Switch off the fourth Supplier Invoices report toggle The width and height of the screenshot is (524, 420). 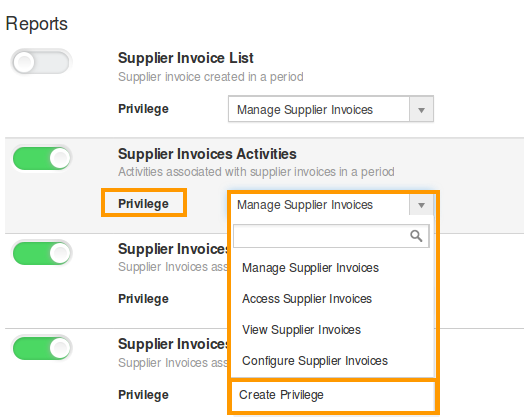tap(41, 348)
